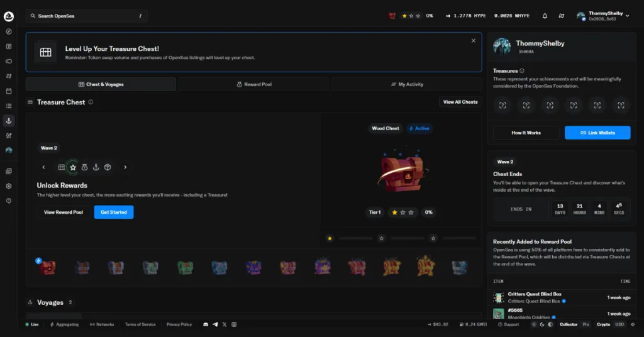Open the settings gear in the sidebar
The width and height of the screenshot is (644, 337).
click(x=9, y=186)
